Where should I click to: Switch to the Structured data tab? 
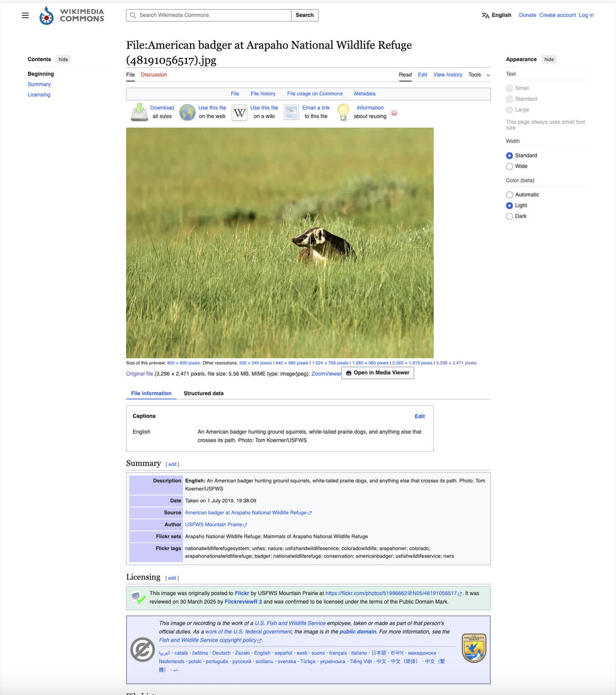[203, 393]
